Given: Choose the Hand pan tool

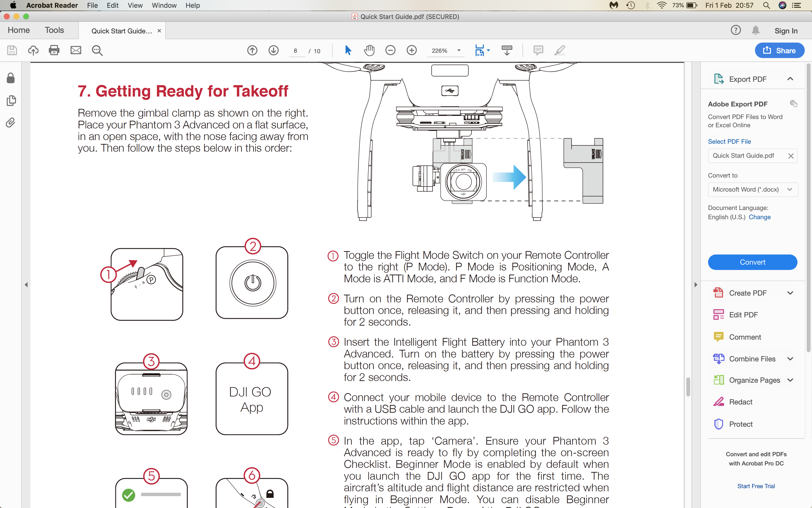Looking at the screenshot, I should click(369, 50).
